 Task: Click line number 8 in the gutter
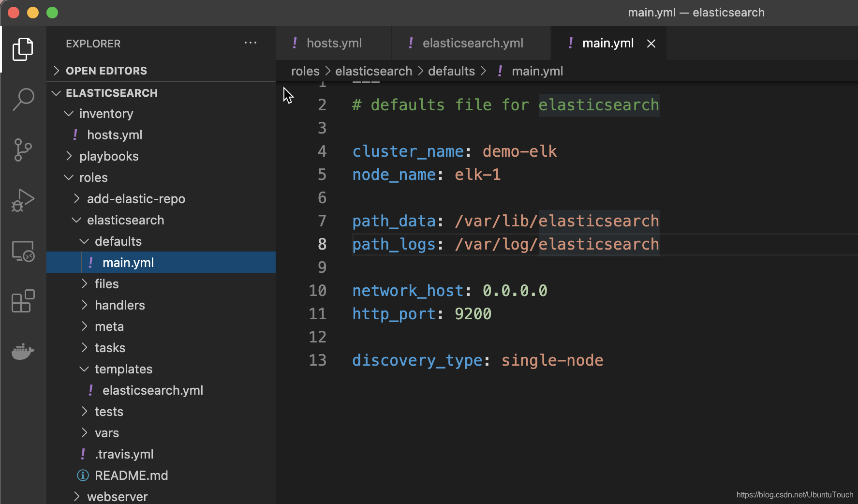click(x=322, y=244)
